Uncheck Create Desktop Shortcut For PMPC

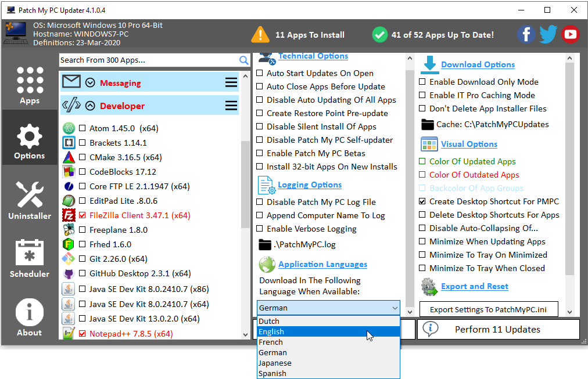423,202
